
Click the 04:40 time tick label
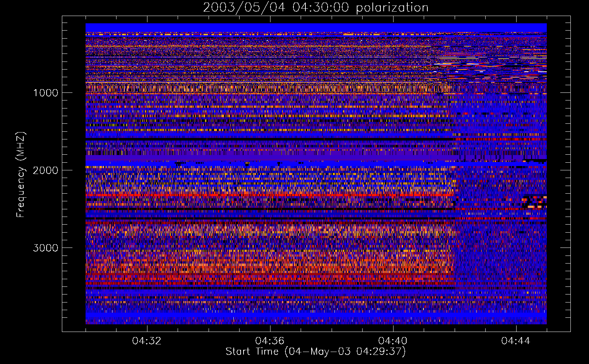pyautogui.click(x=393, y=341)
